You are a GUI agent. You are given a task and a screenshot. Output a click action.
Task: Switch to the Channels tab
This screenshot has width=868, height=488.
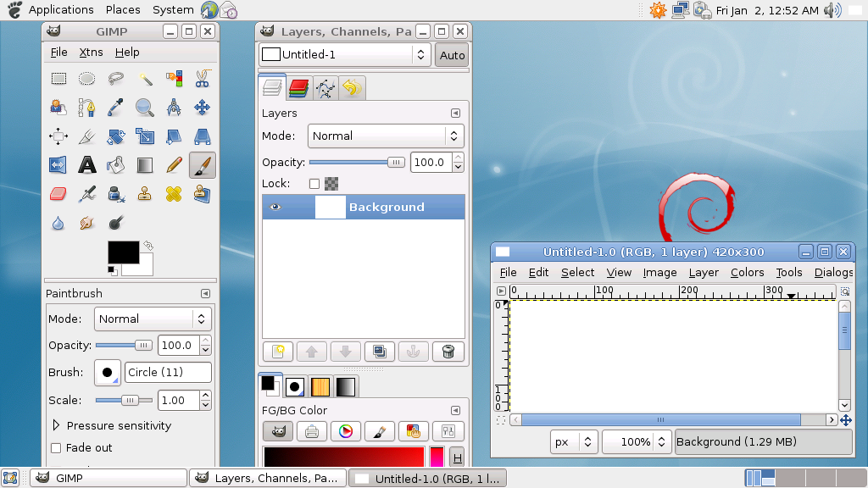pos(298,88)
